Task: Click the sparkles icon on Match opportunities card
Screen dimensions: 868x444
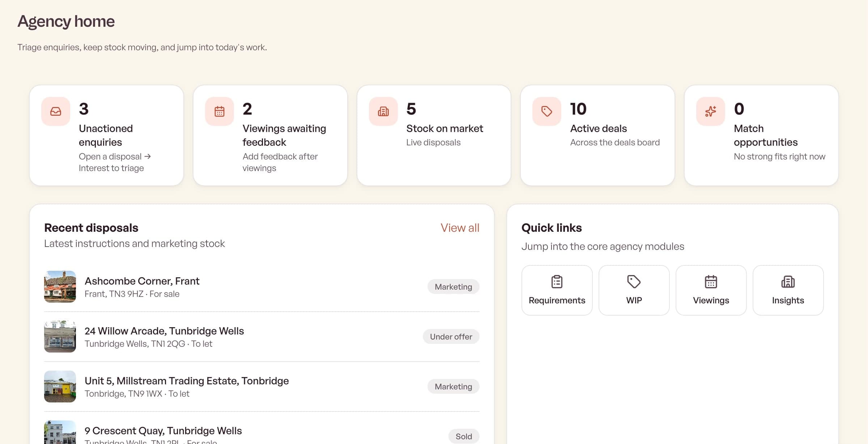Action: [711, 111]
